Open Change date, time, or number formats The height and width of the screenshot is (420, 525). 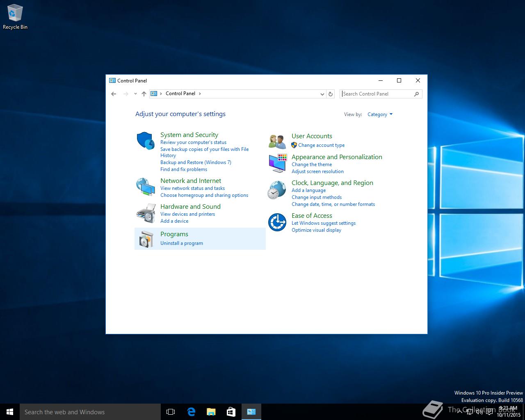(333, 204)
